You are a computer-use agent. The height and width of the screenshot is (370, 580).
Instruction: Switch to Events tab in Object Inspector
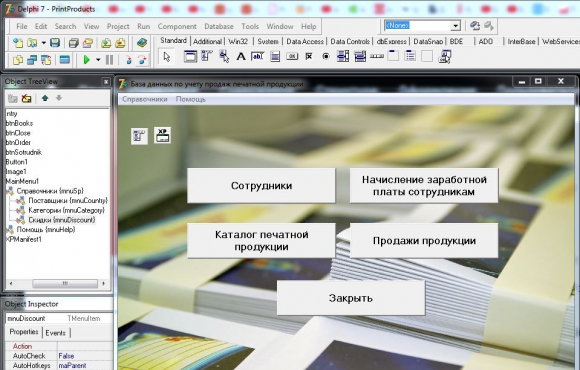[55, 333]
